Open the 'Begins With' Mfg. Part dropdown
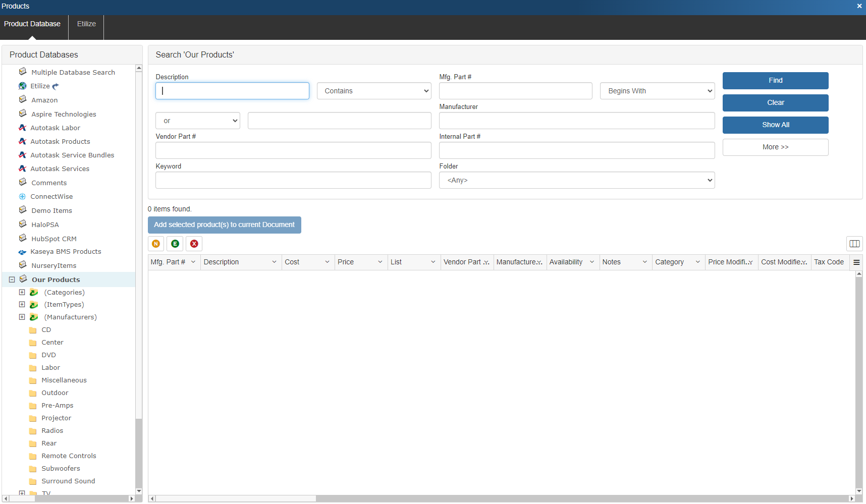 (x=657, y=91)
